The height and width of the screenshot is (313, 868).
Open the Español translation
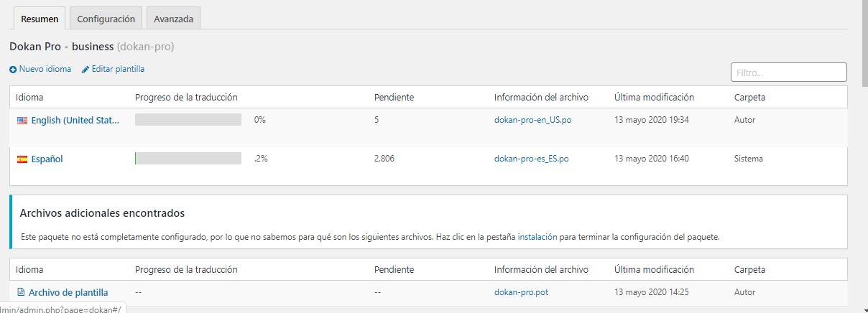tap(47, 159)
